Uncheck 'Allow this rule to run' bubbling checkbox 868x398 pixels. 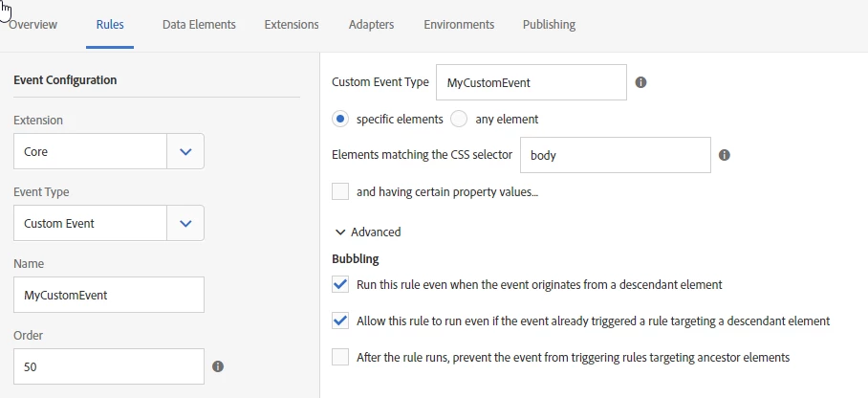coord(340,321)
